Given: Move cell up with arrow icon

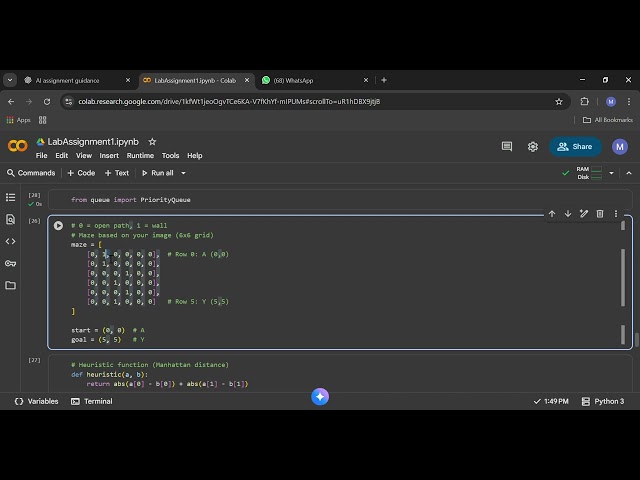Looking at the screenshot, I should point(552,213).
